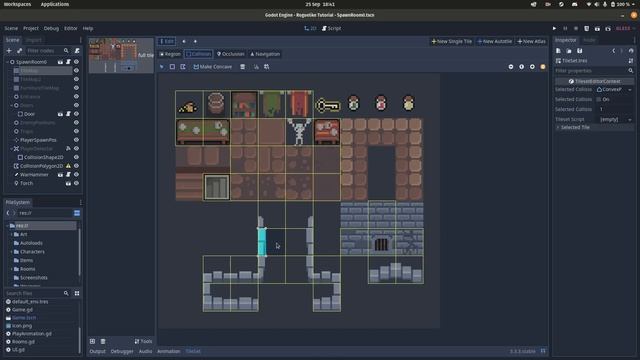Image resolution: width=640 pixels, height=360 pixels.
Task: Collapse the res:// root folder
Action: tap(7, 226)
